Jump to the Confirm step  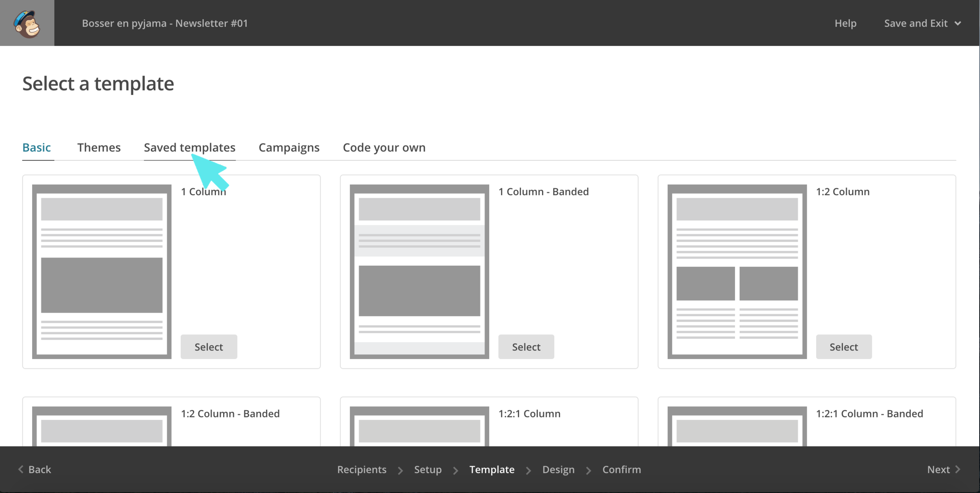[x=621, y=469]
